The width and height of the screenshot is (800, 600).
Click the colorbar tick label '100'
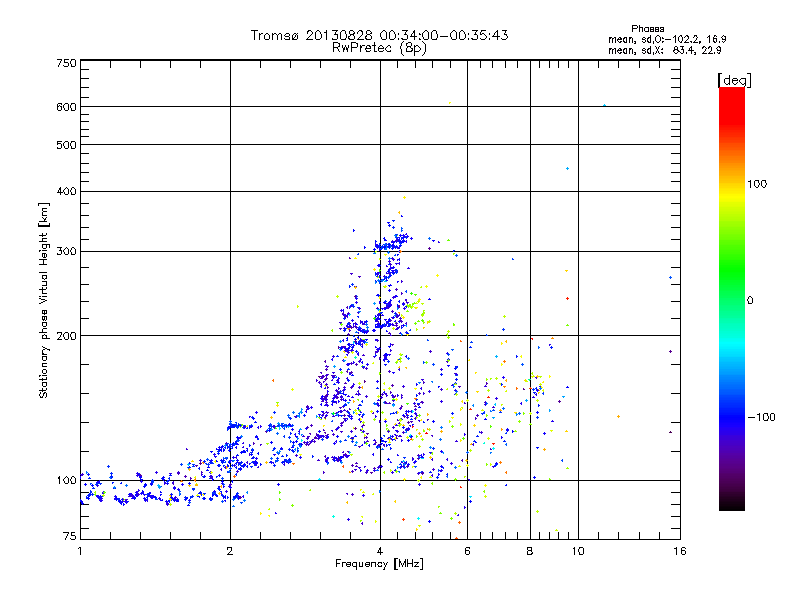tap(757, 184)
